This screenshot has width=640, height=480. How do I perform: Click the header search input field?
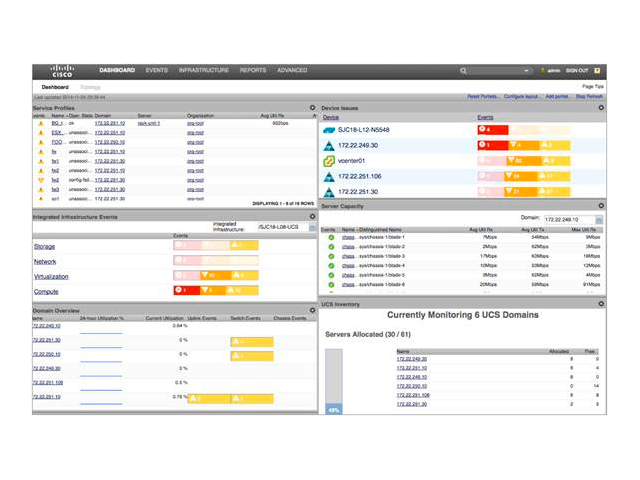(x=496, y=71)
